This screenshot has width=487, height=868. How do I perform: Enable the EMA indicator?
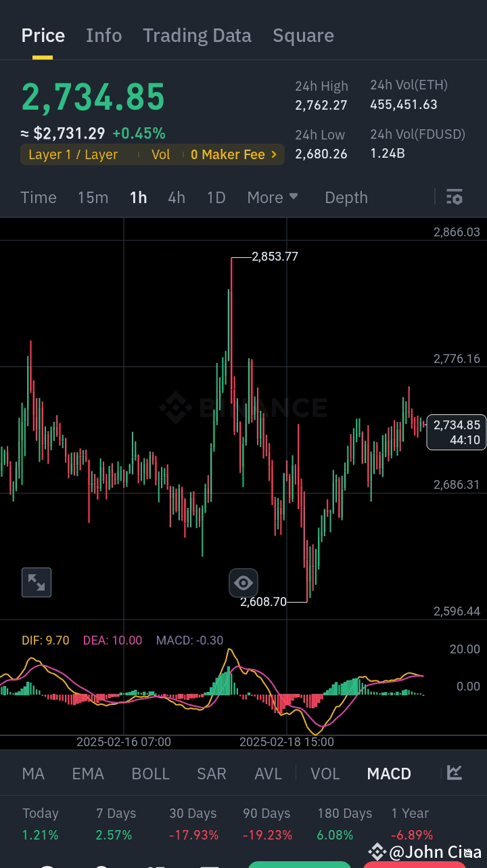(x=88, y=773)
